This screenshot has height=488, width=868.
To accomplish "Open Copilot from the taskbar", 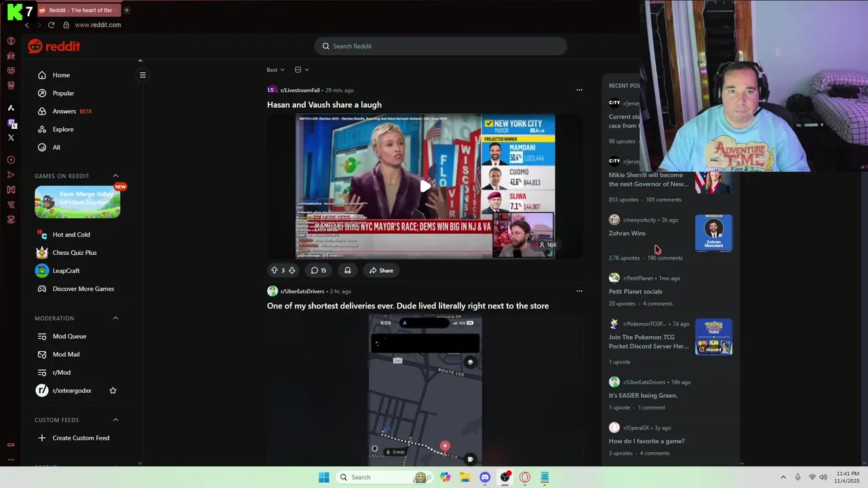I will (445, 477).
